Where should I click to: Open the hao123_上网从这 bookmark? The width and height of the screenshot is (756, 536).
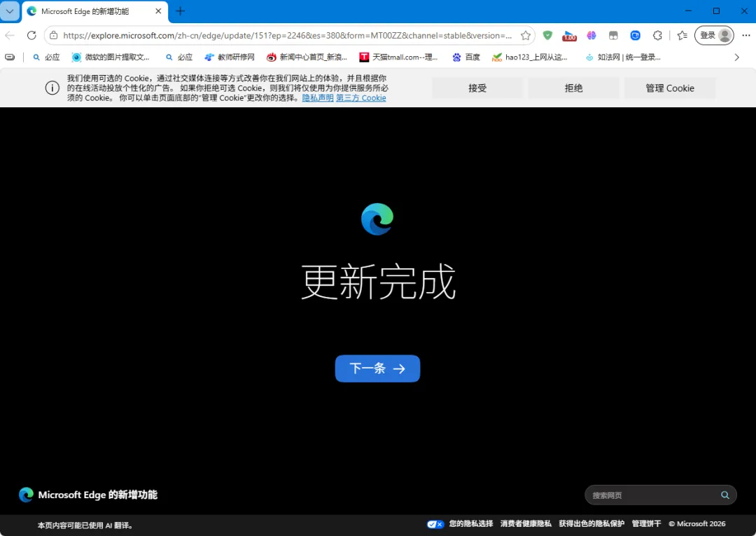530,57
